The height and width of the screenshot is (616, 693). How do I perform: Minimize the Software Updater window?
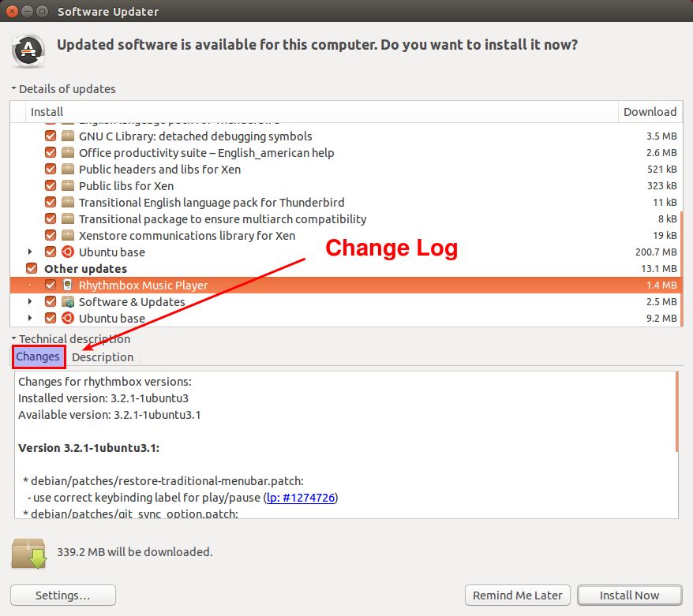pyautogui.click(x=28, y=11)
